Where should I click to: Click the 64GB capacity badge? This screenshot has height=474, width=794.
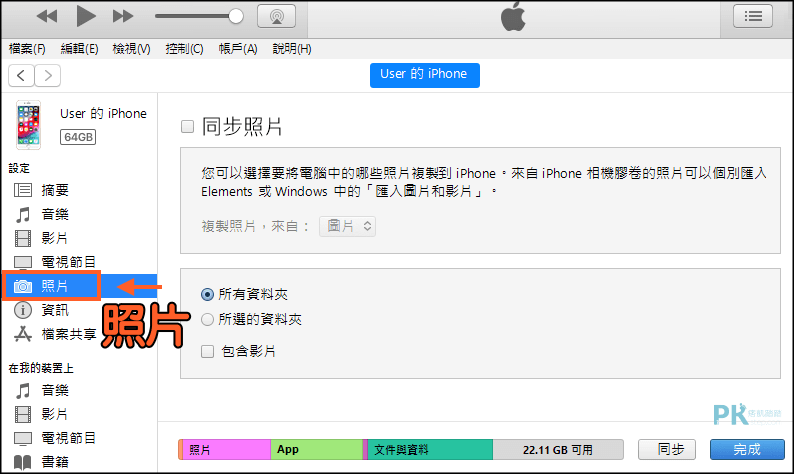[78, 137]
